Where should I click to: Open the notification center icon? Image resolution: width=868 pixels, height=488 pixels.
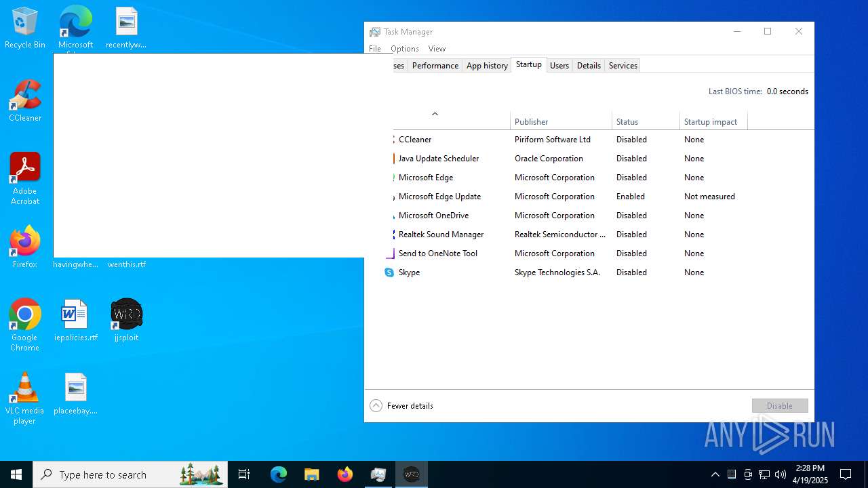point(846,474)
